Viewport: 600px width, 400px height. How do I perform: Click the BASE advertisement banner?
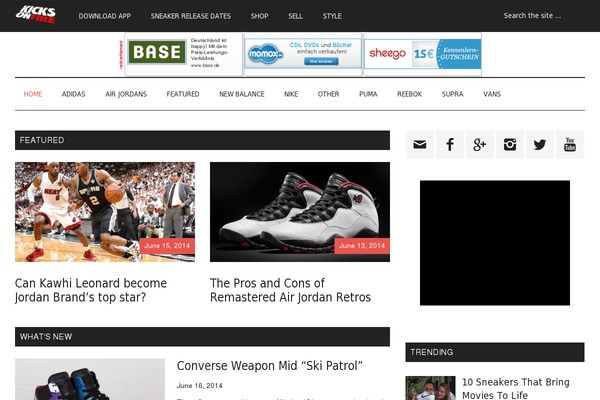(x=183, y=54)
